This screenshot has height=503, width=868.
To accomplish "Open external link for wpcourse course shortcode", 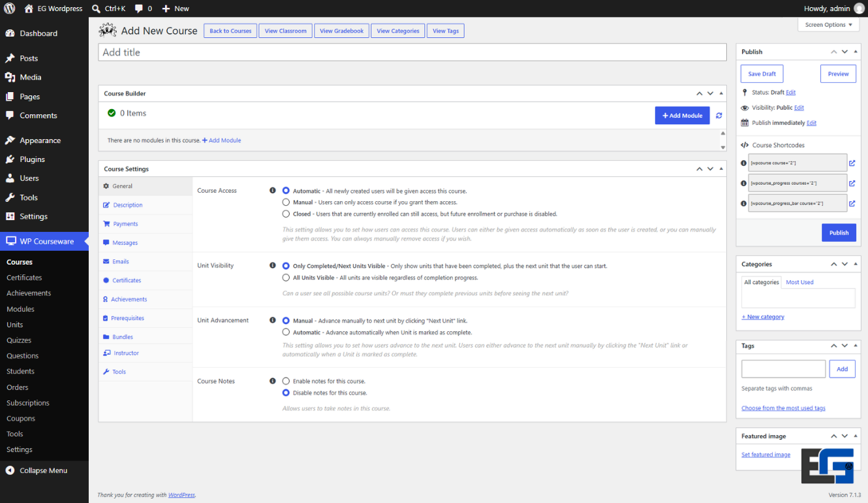I will point(852,163).
